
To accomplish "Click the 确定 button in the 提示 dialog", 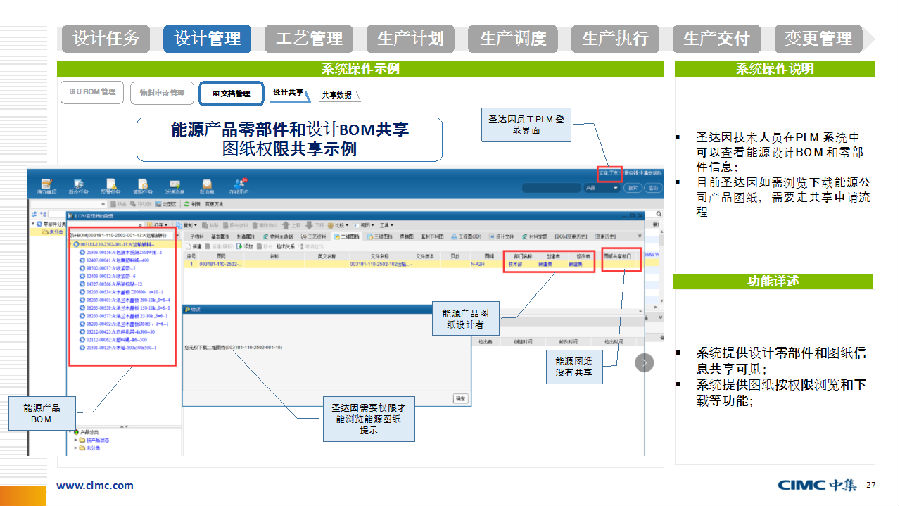I will point(460,398).
